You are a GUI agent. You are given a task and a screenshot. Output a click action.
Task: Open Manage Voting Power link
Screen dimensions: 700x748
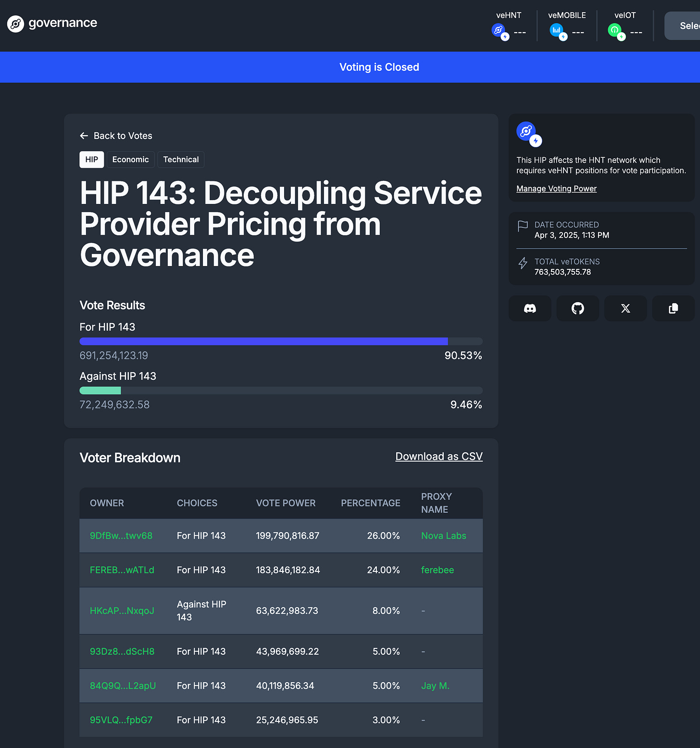coord(556,189)
